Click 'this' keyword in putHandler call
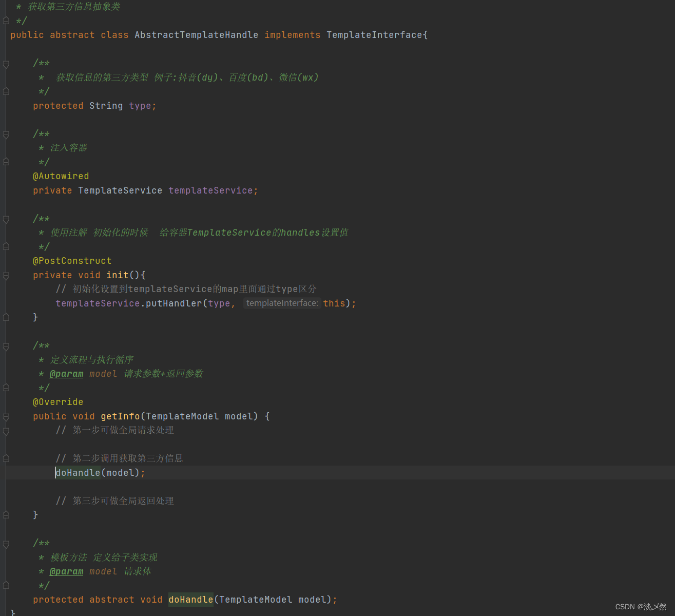 coord(334,303)
